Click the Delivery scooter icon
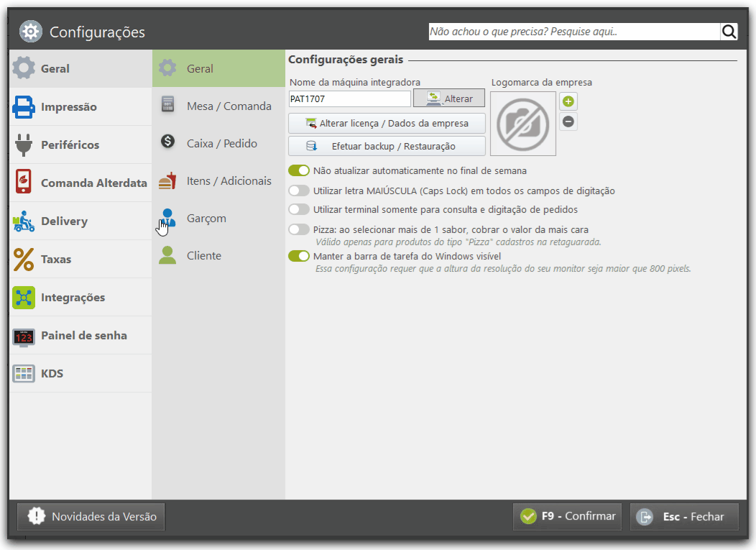This screenshot has height=550, width=756. pos(24,221)
